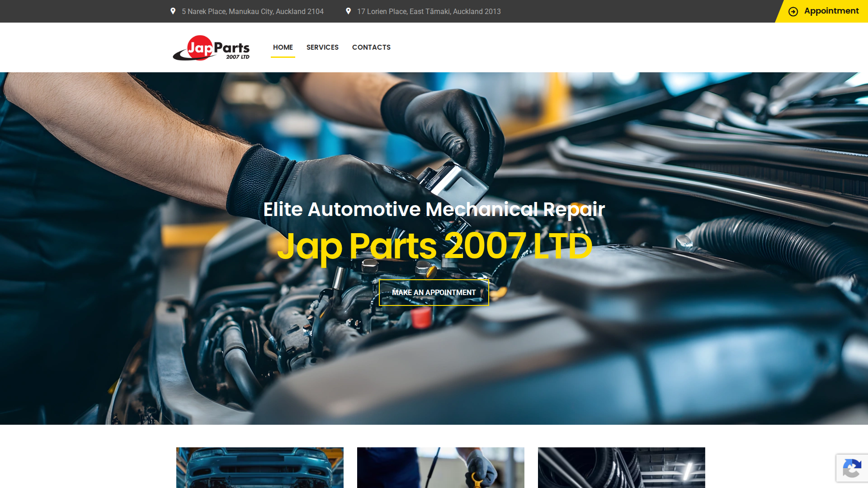The width and height of the screenshot is (868, 488).
Task: Click the location pin beside Narek Place address
Action: click(173, 11)
